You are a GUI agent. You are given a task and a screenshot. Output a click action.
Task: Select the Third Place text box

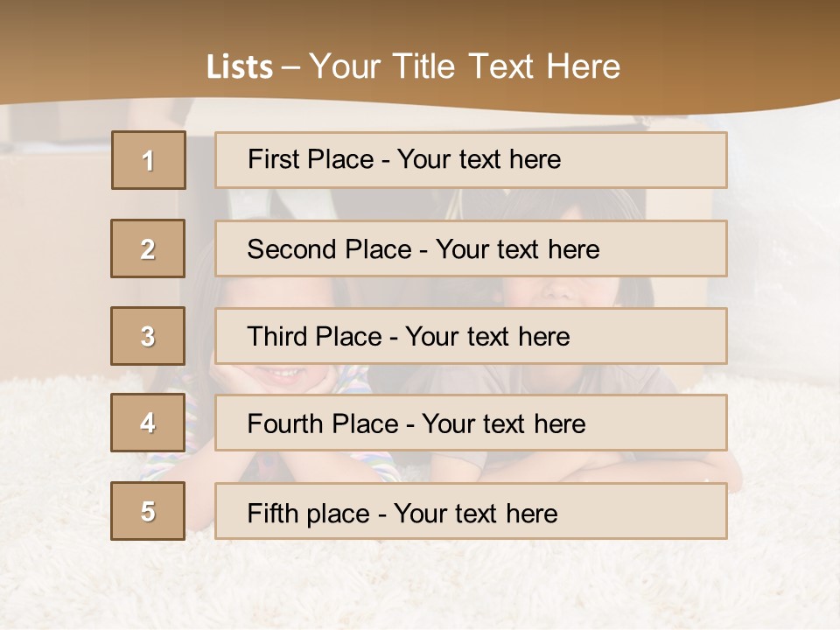[x=471, y=336]
